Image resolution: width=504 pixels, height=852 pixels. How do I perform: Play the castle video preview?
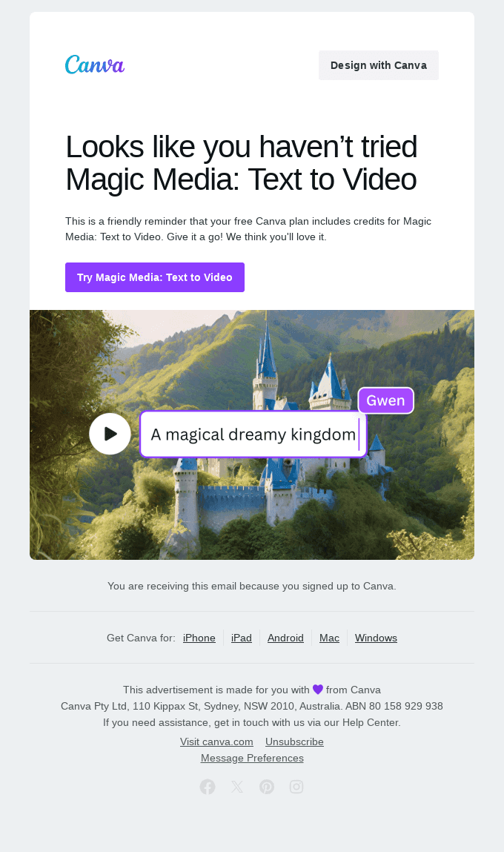110,434
